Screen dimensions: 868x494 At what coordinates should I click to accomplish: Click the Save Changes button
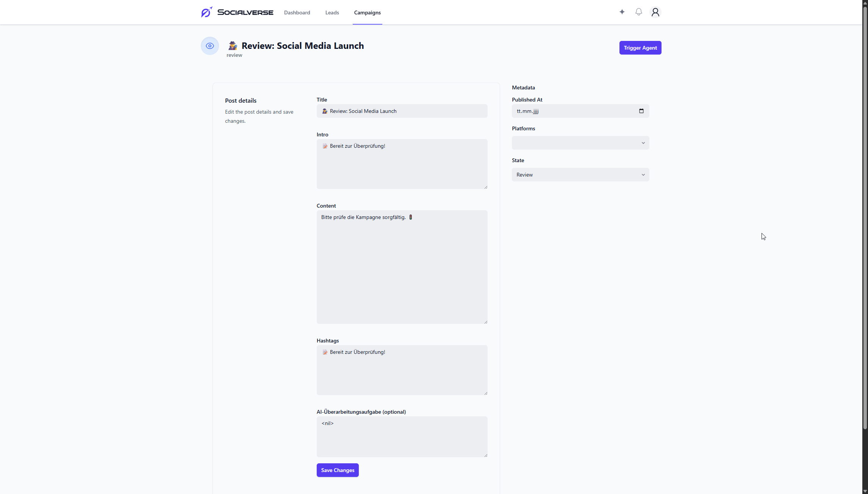pos(337,470)
